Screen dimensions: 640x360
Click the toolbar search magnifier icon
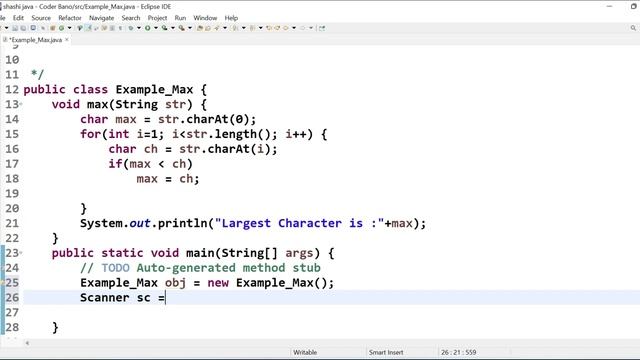click(633, 28)
